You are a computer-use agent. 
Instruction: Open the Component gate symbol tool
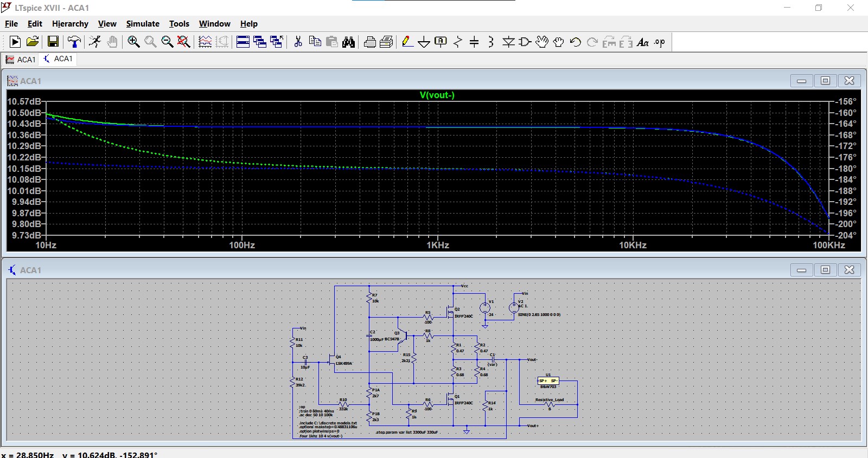pos(525,42)
